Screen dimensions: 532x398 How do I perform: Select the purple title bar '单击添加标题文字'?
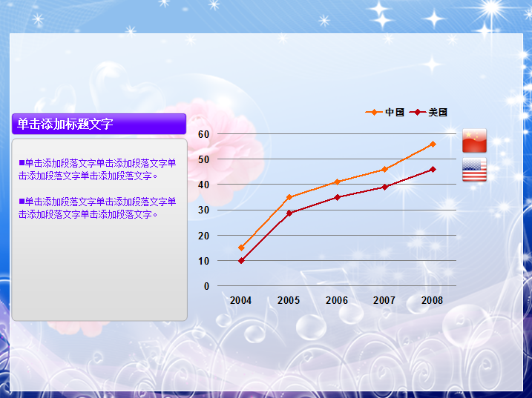point(99,124)
